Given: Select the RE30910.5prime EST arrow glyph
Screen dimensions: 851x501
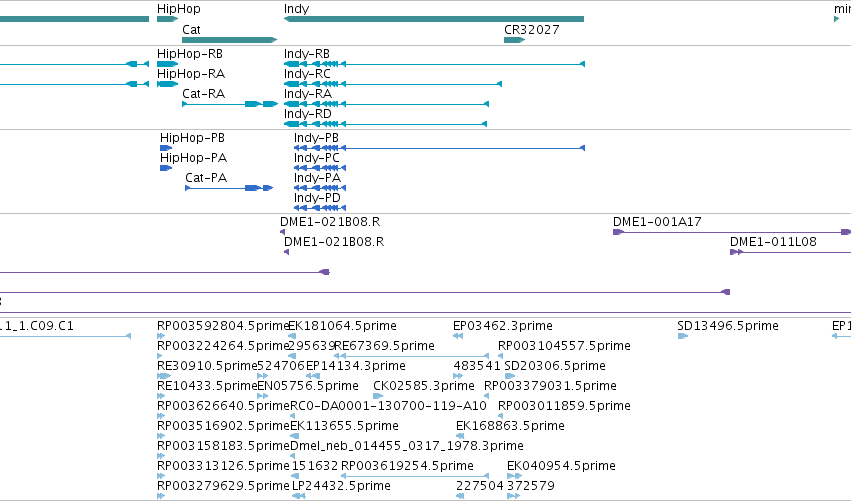Looking at the screenshot, I should [x=164, y=376].
